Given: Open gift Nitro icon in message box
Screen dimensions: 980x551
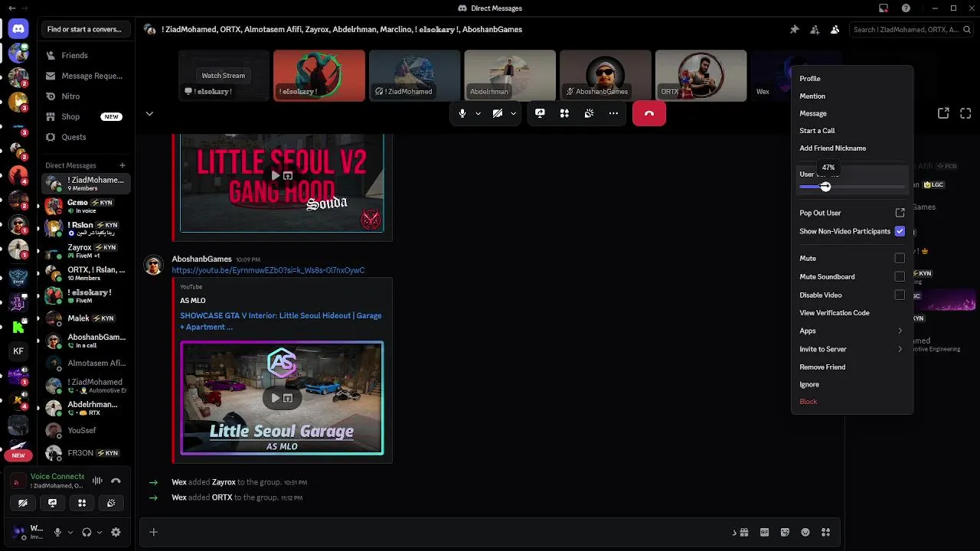Looking at the screenshot, I should tap(743, 532).
